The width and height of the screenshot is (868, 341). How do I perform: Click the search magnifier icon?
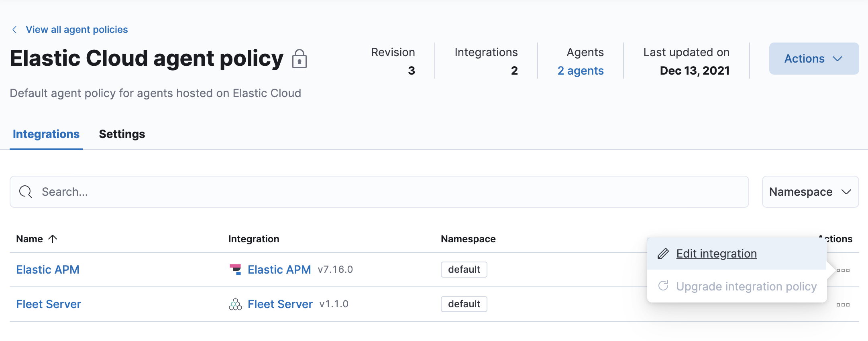tap(26, 192)
